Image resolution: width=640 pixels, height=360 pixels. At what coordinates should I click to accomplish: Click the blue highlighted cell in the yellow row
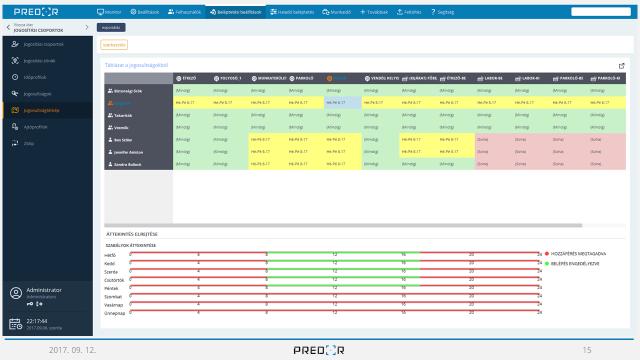pyautogui.click(x=342, y=102)
